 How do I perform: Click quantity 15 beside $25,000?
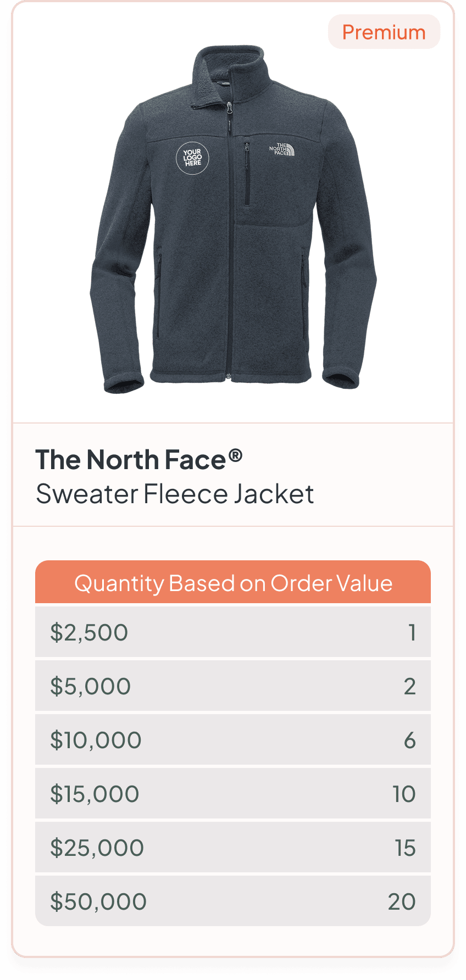click(x=405, y=848)
